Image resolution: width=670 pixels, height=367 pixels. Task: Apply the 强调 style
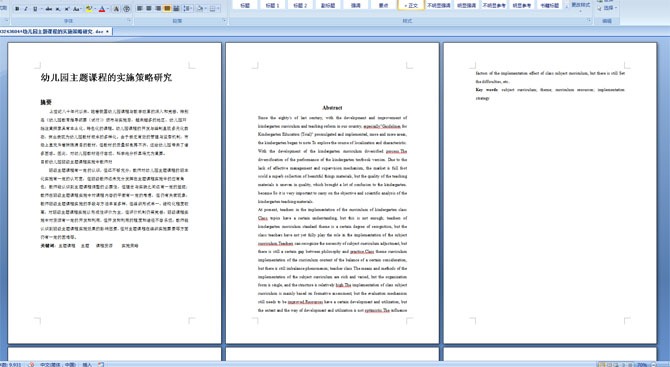[x=356, y=5]
